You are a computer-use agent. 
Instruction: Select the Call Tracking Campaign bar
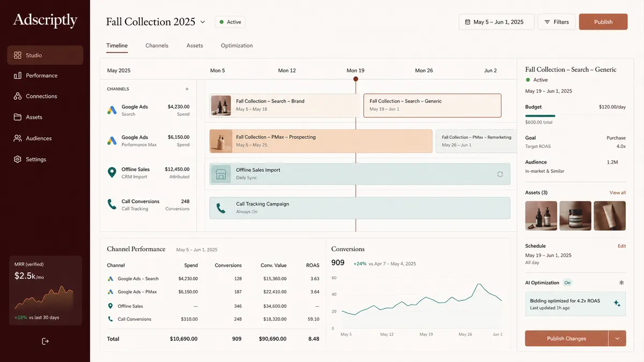click(x=360, y=208)
